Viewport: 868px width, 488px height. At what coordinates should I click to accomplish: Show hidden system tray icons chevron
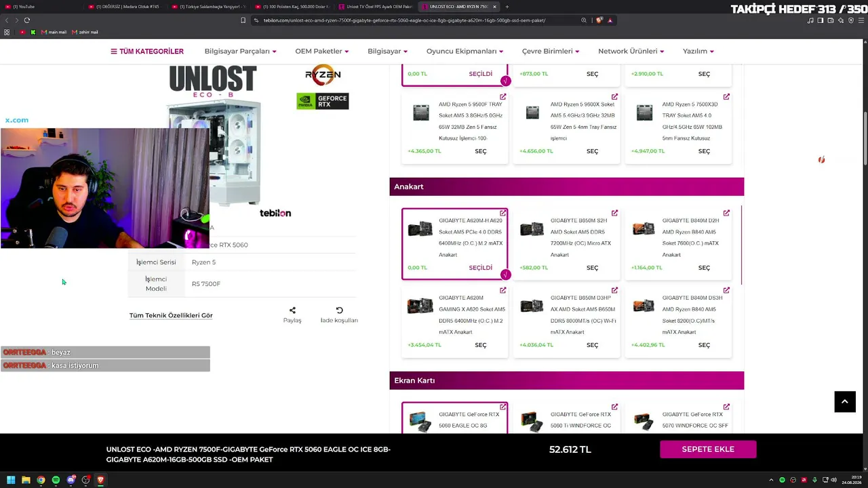(771, 480)
